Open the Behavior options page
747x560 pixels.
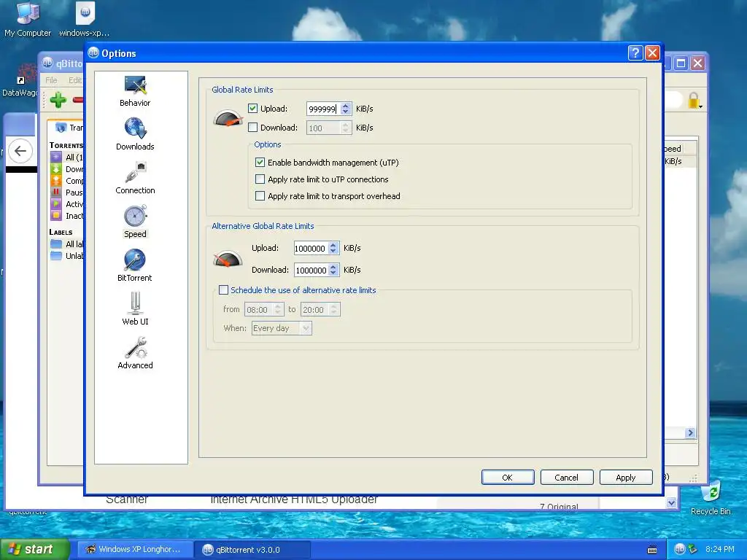coord(135,91)
